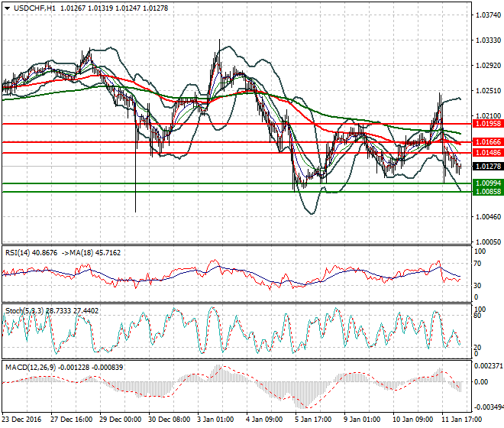Click the RSI scale level 30
Image resolution: width=504 pixels, height=428 pixels.
[479, 286]
